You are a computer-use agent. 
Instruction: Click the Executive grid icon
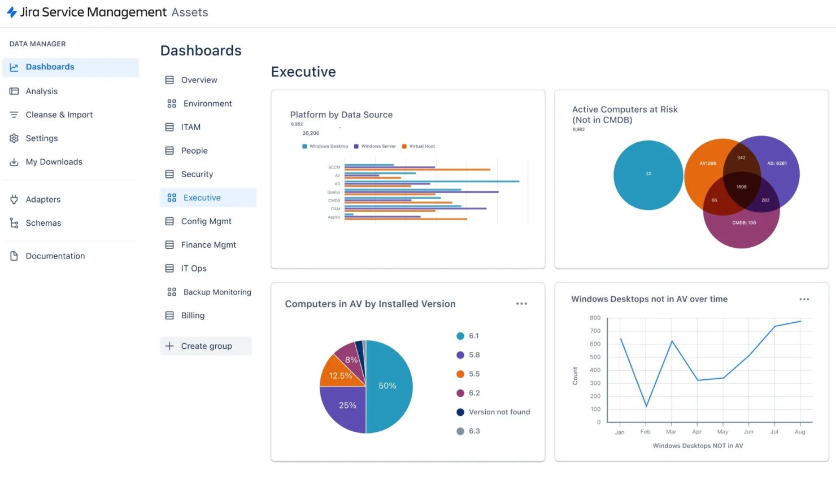point(172,198)
